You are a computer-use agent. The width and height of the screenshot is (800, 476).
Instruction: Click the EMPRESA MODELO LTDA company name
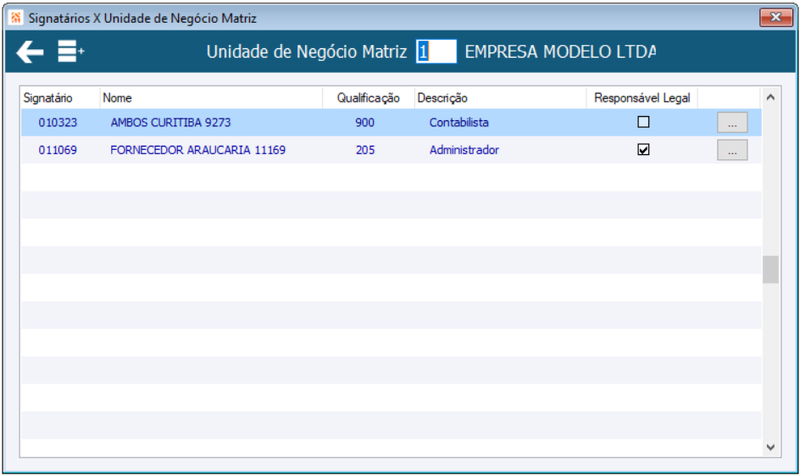[560, 52]
